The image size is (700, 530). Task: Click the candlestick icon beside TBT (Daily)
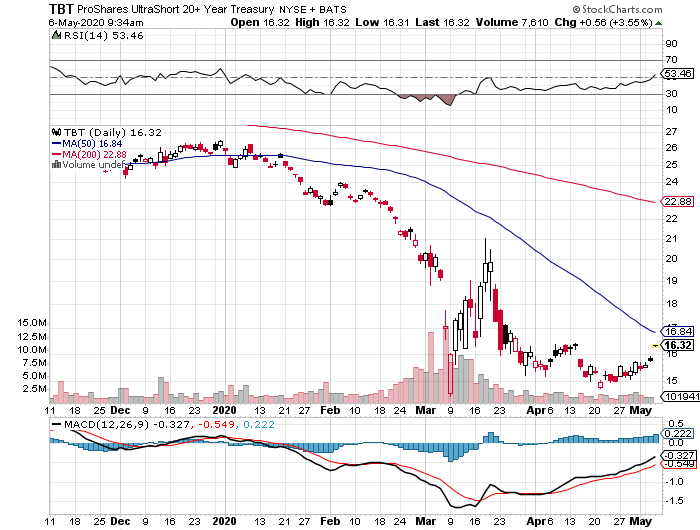pos(56,131)
